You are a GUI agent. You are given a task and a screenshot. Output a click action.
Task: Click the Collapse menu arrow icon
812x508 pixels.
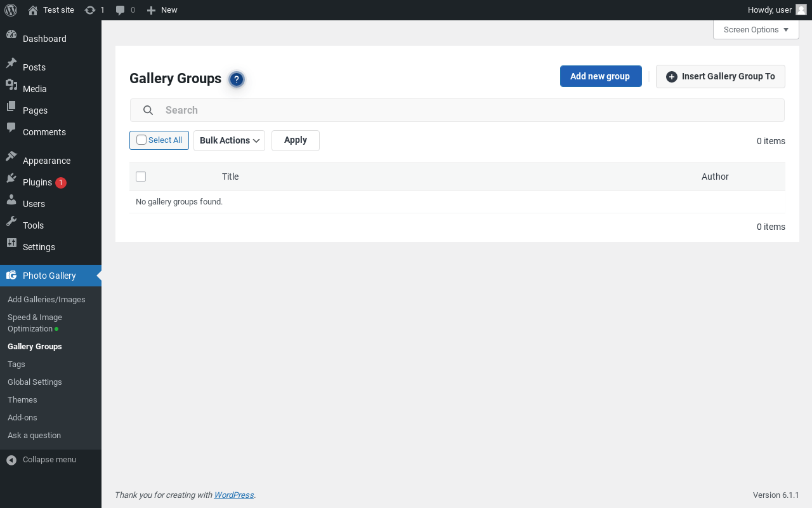11,460
